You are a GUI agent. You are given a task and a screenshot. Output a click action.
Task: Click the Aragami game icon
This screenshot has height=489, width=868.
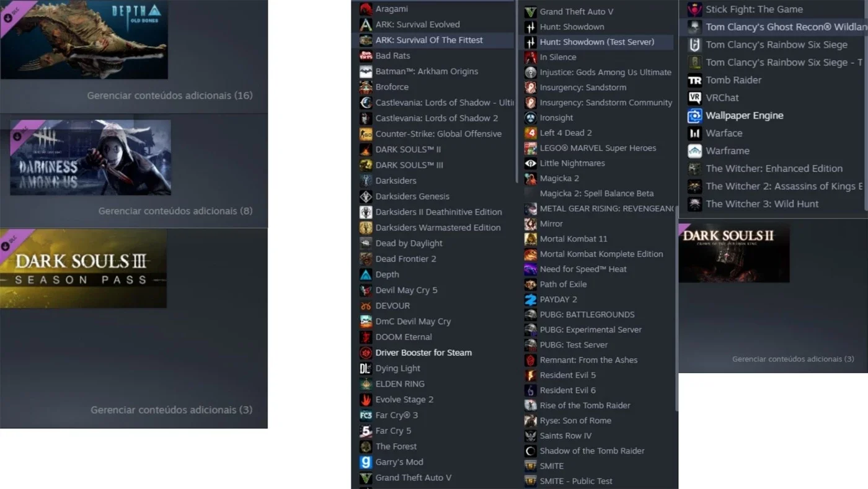pyautogui.click(x=366, y=9)
